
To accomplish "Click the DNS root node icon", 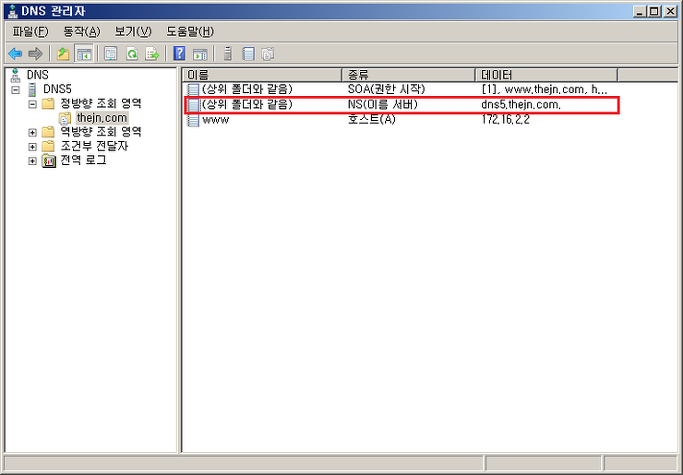I will (x=16, y=75).
